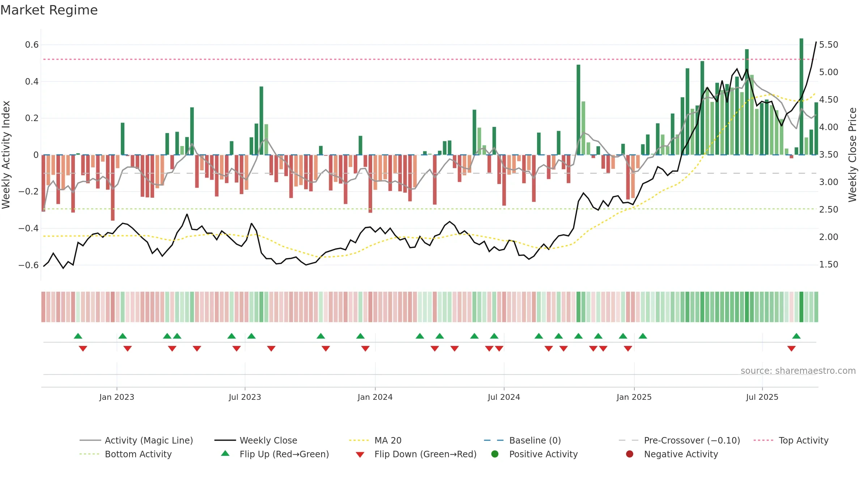868x488 pixels.
Task: Click the 0.4 left axis tick
Action: [x=32, y=82]
